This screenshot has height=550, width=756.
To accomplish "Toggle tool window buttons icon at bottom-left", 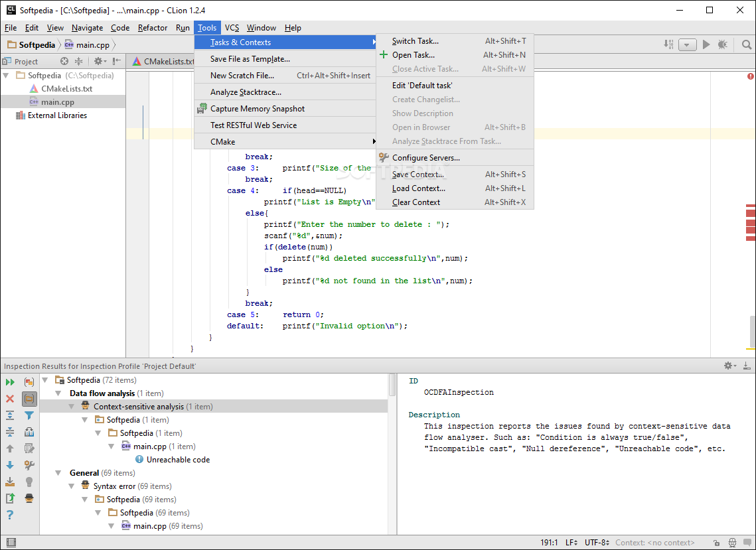I will (x=11, y=543).
